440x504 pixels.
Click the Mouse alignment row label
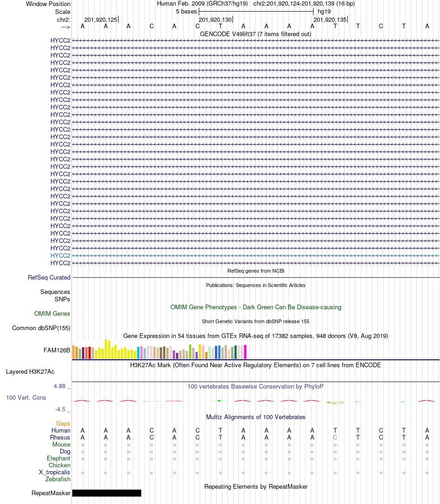(x=61, y=445)
